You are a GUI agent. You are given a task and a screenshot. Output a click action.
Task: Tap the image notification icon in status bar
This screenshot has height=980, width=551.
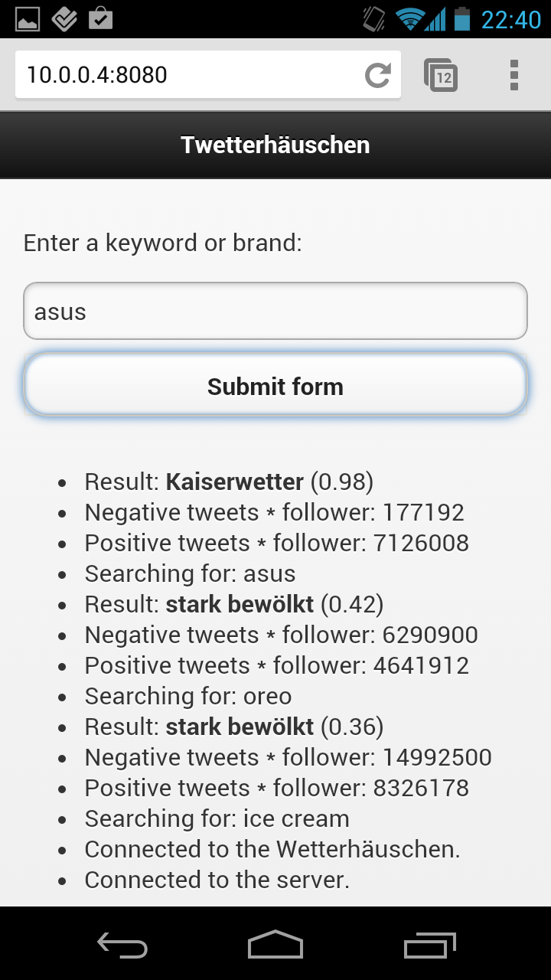coord(28,18)
